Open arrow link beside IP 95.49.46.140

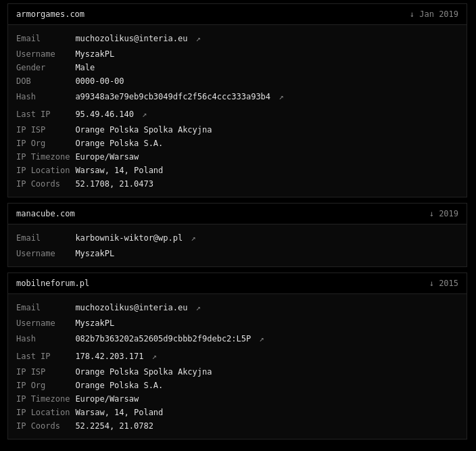point(145,115)
